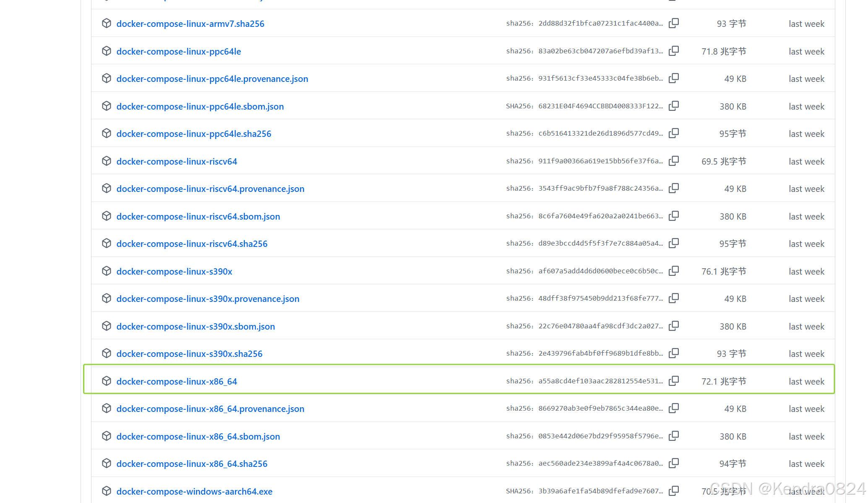The image size is (868, 503).
Task: Open docker-compose-windows-aarch64.exe download link
Action: click(194, 491)
